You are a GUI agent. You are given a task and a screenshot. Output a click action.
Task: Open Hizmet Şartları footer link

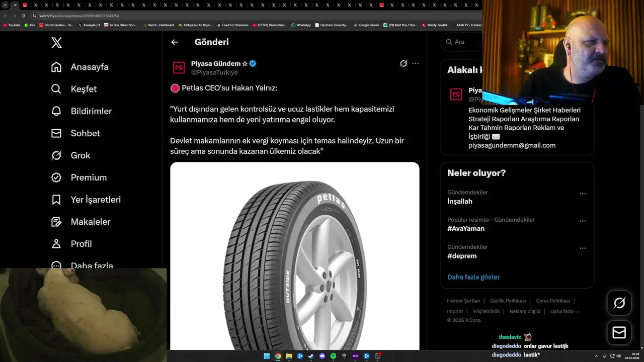pos(463,301)
